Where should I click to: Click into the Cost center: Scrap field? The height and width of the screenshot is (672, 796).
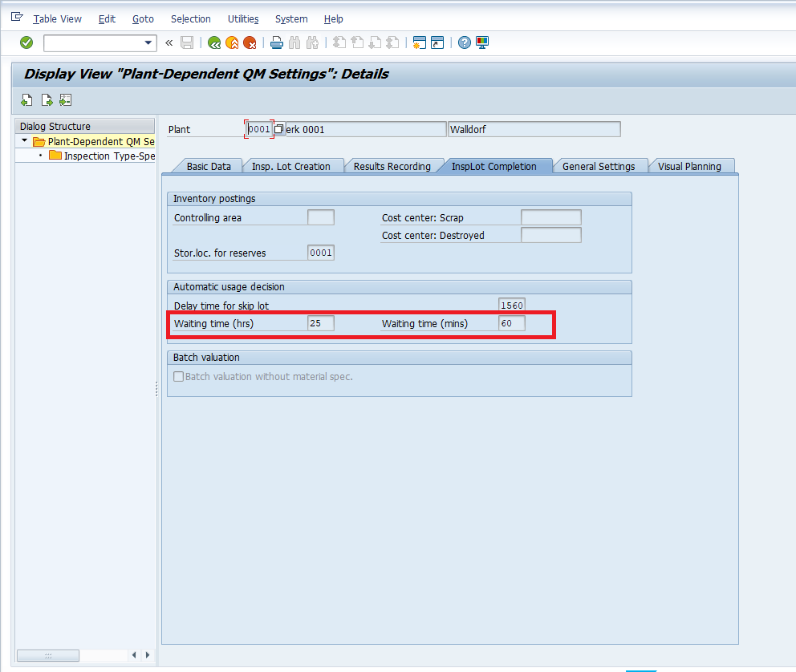click(550, 217)
